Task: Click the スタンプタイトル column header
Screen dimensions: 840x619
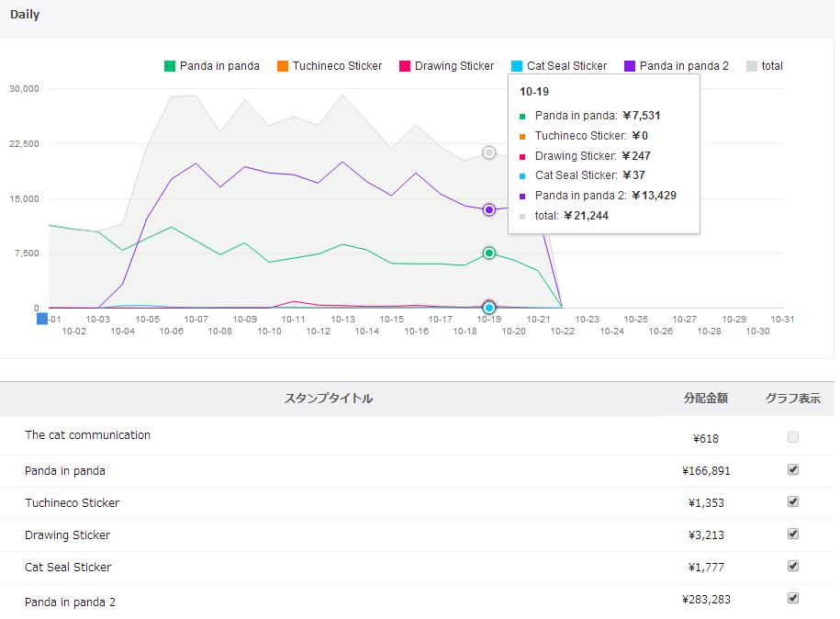Action: click(329, 399)
